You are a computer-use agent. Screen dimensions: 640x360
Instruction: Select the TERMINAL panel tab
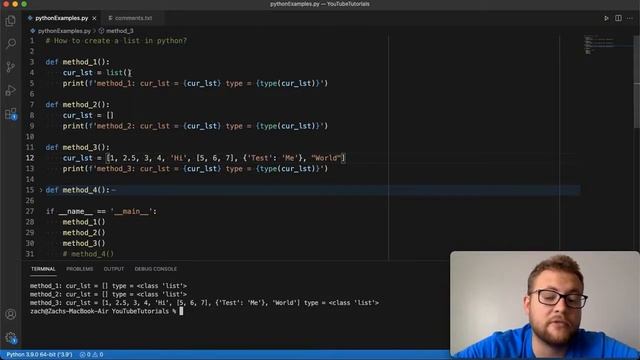(x=43, y=269)
